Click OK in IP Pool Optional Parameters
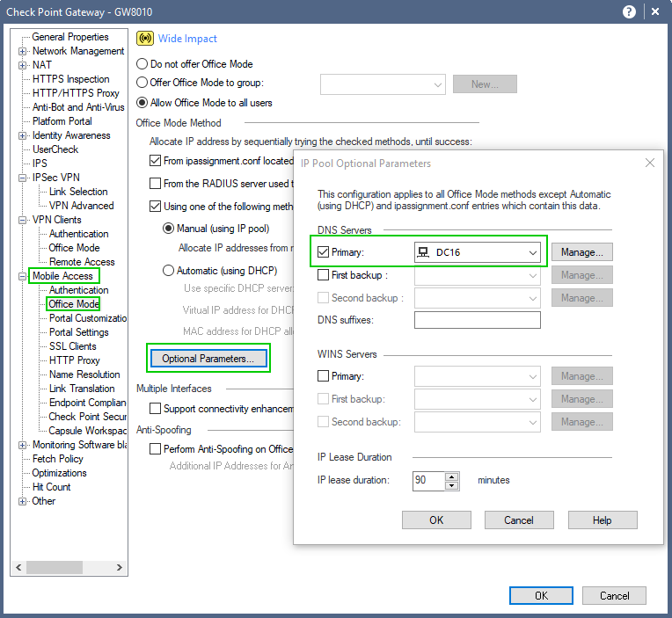Screen dimensions: 672x618 (436, 520)
